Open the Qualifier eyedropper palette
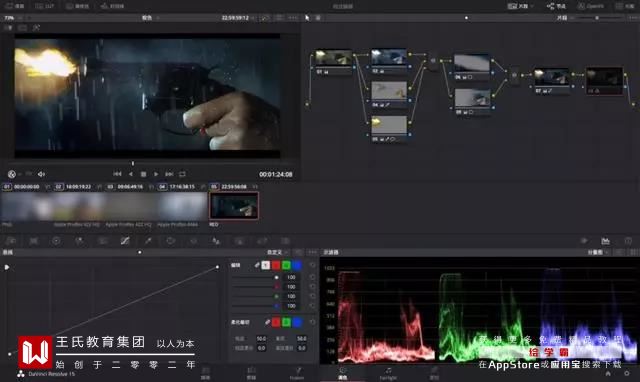 [148, 241]
